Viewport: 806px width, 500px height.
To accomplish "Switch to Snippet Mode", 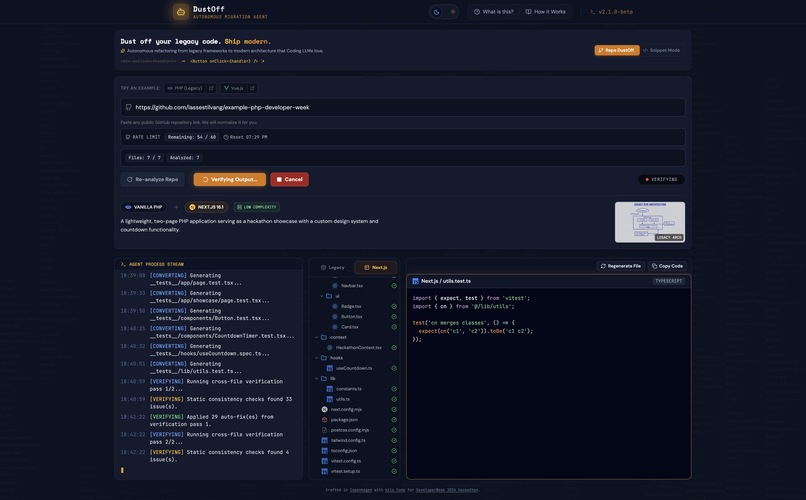I will coord(662,50).
